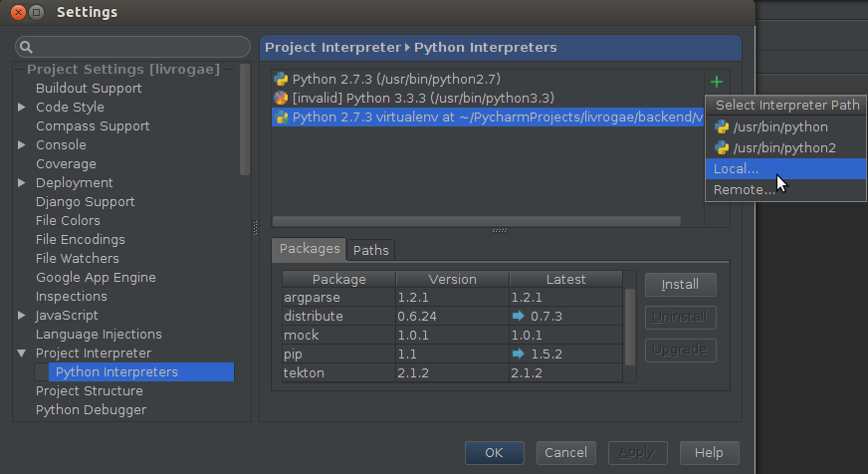Click Project Interpreter in the breadcrumb header

332,48
